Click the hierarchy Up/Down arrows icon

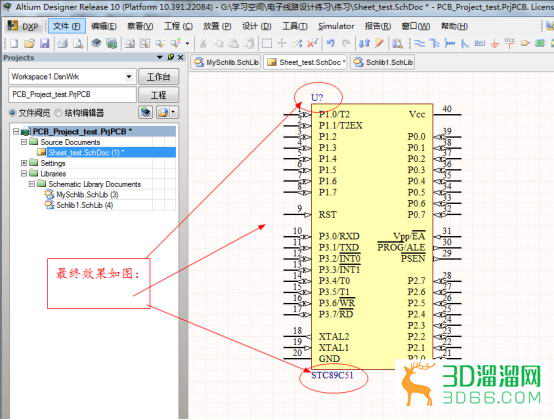click(364, 43)
